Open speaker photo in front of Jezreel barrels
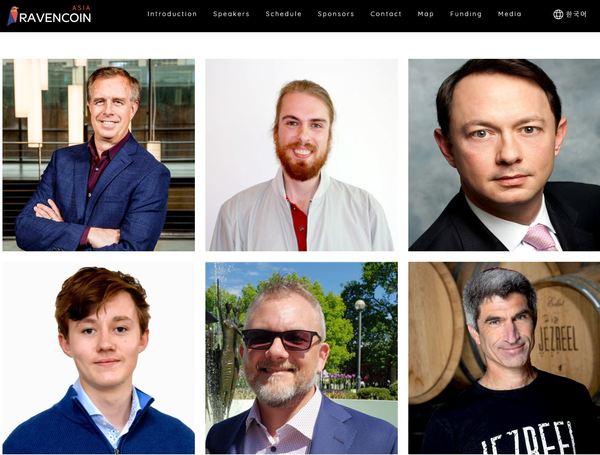This screenshot has width=600, height=455. coord(504,358)
